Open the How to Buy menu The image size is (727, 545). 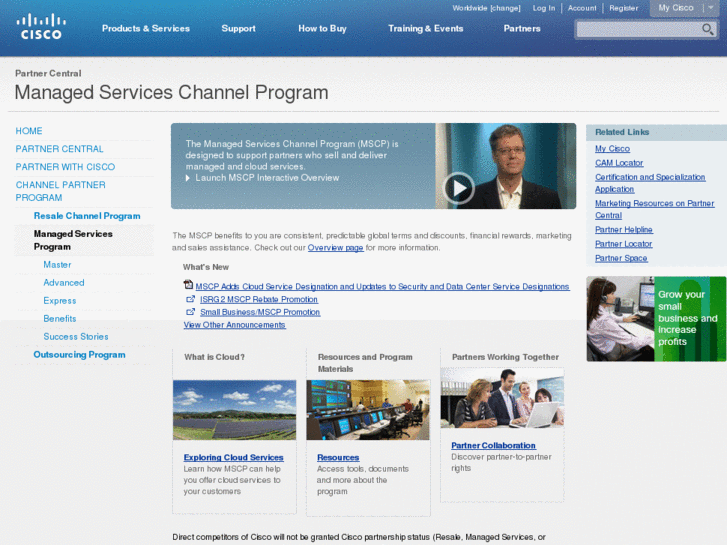322,28
